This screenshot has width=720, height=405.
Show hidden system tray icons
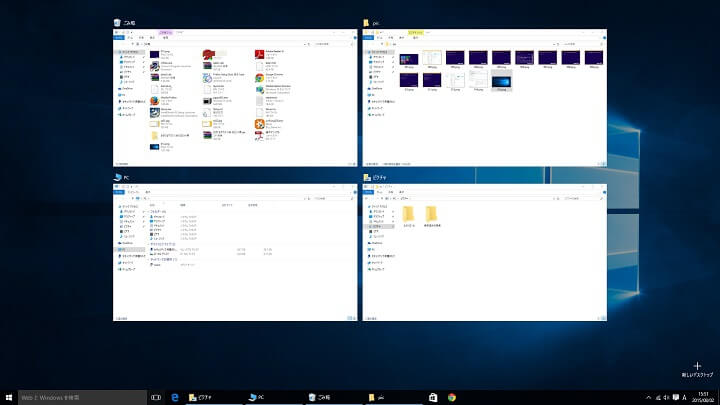click(648, 398)
